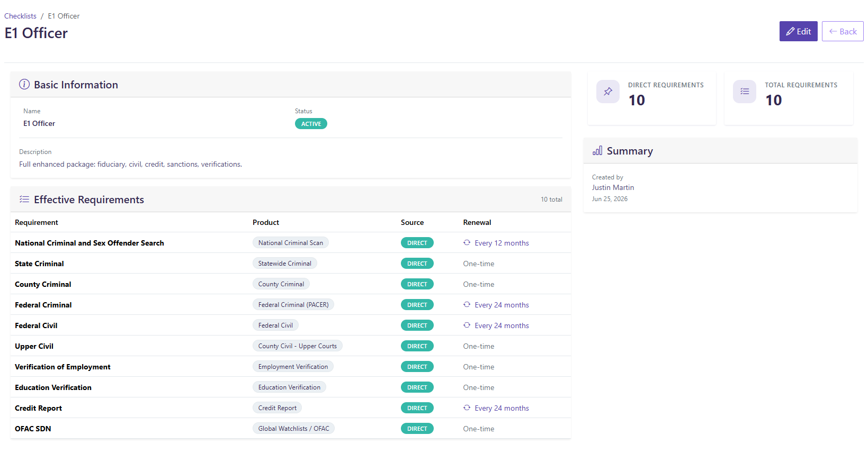Click the Edit button

tap(798, 31)
